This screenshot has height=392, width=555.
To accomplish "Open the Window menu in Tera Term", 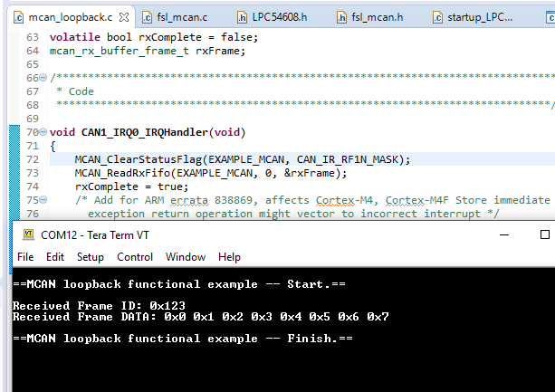I will pyautogui.click(x=185, y=257).
